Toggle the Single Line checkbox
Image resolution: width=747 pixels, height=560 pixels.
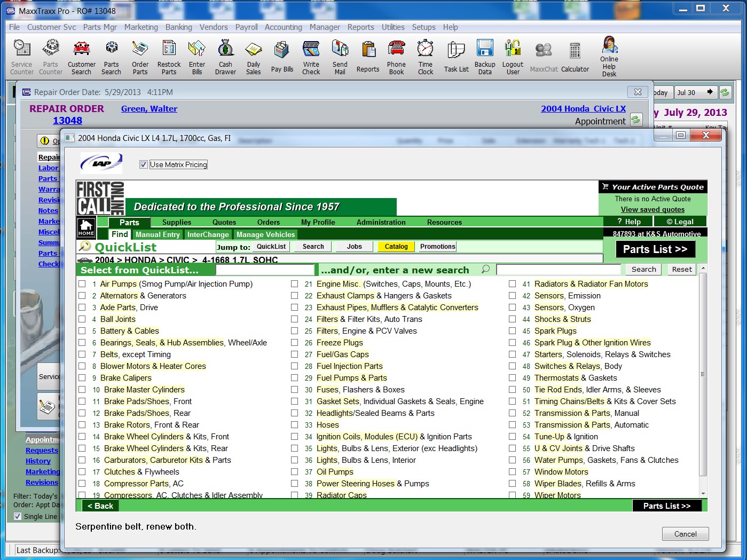point(18,516)
